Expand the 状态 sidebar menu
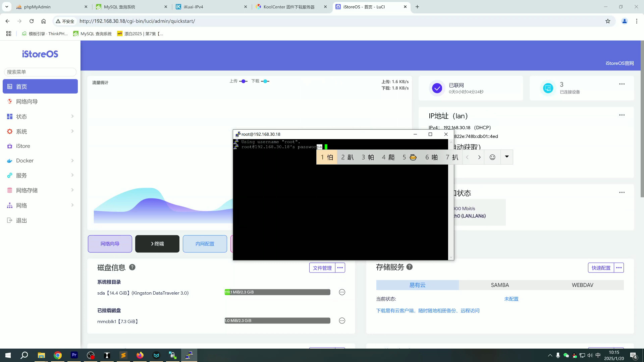The width and height of the screenshot is (644, 362). (40, 116)
